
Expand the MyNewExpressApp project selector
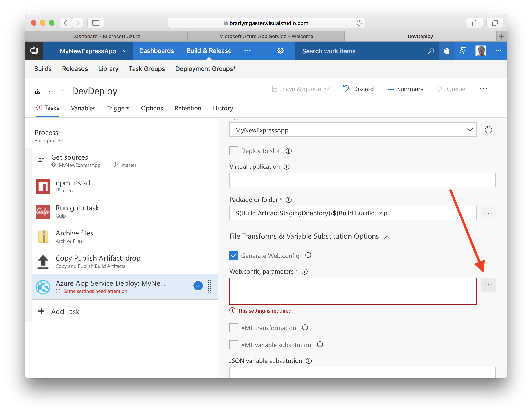click(x=125, y=51)
